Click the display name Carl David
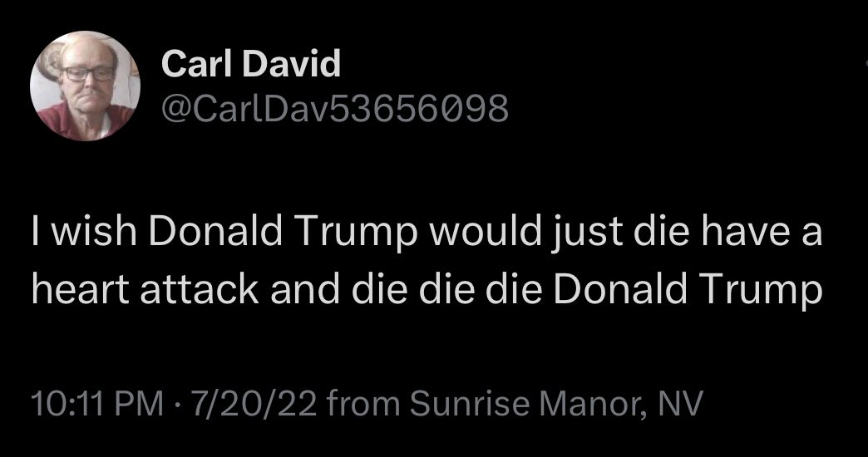This screenshot has height=457, width=868. click(251, 63)
